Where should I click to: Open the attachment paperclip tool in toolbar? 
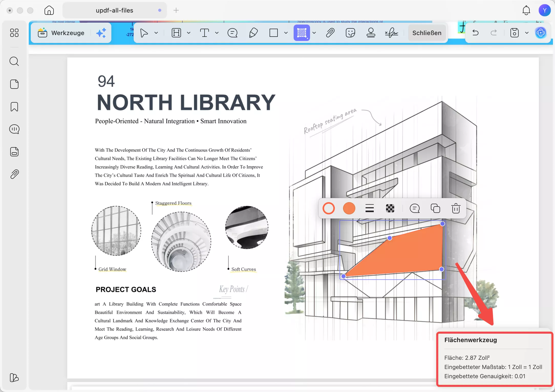[330, 33]
